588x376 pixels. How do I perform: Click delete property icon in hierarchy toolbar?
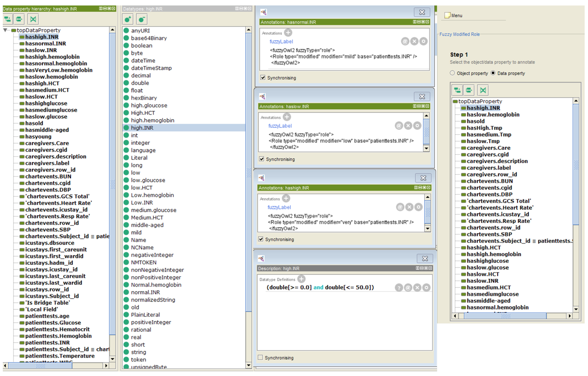[x=33, y=19]
